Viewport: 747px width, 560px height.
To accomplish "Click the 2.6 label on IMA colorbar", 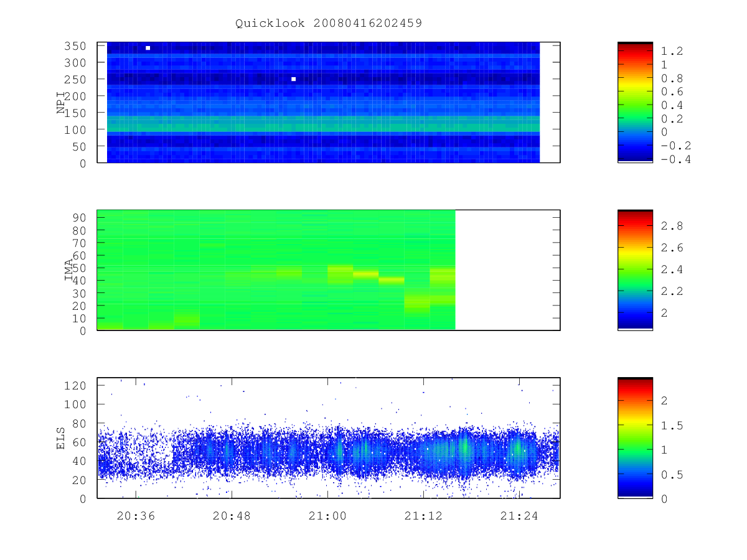I will 672,248.
